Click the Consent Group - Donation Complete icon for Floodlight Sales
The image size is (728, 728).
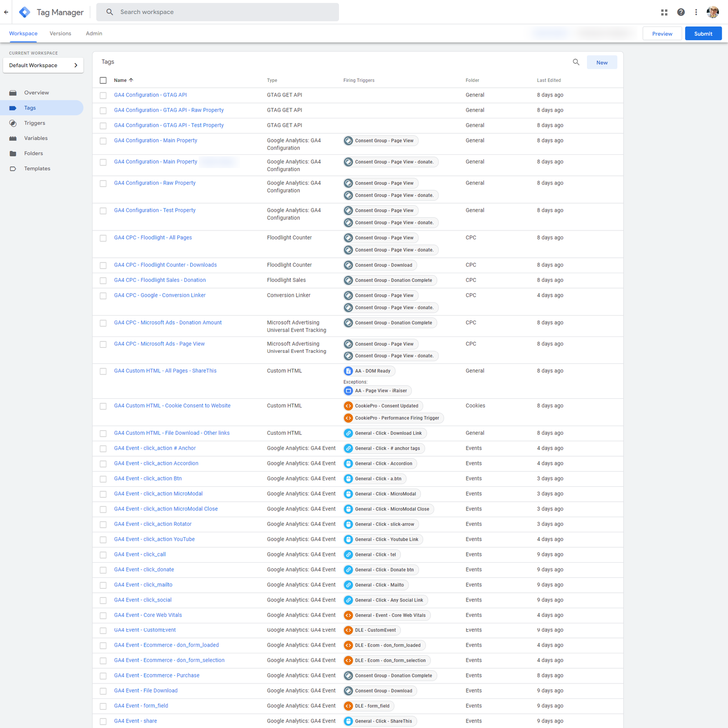(x=349, y=280)
